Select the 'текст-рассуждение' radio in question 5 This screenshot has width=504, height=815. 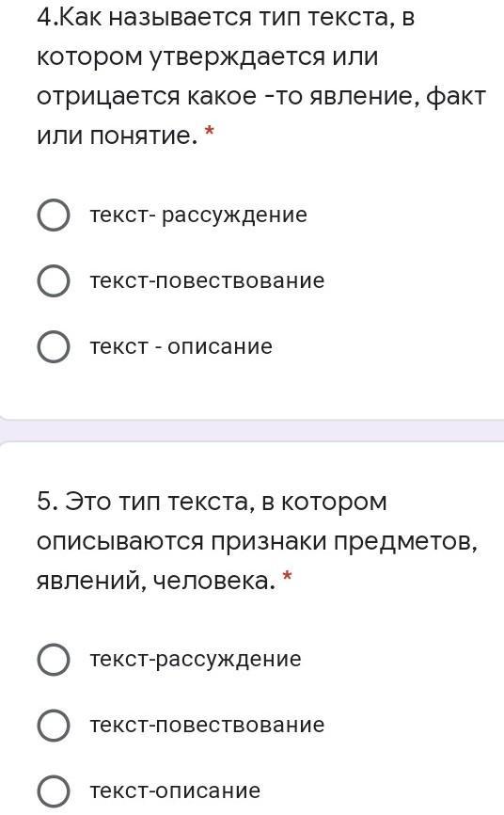54,659
